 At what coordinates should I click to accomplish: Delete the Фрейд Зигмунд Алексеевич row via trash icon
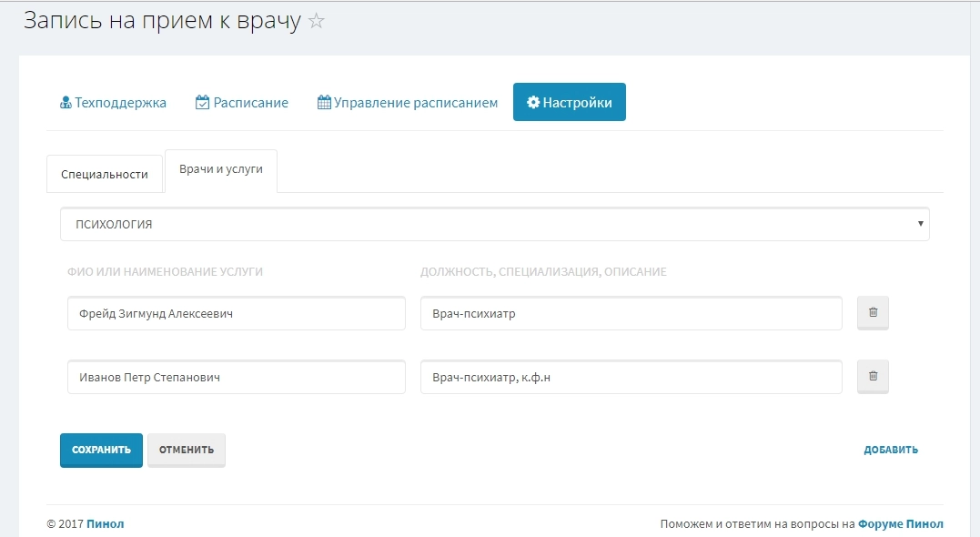[x=873, y=313]
